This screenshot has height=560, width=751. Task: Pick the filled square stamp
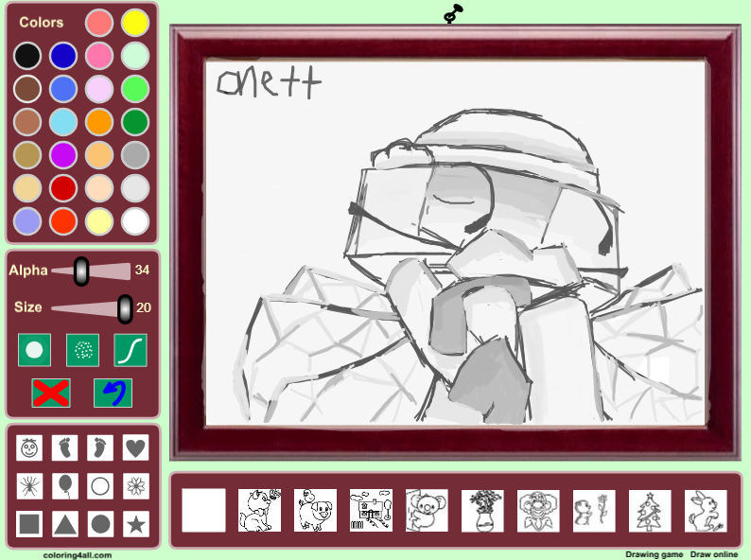click(x=29, y=524)
